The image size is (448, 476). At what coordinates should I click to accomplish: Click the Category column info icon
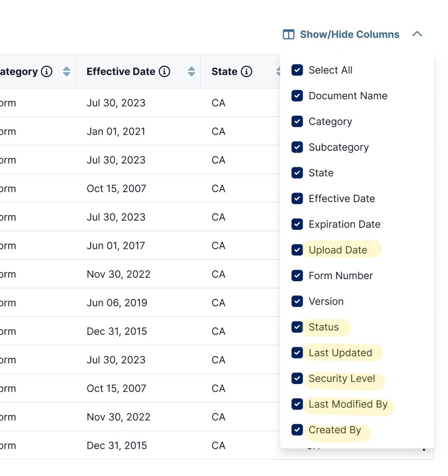click(x=47, y=72)
